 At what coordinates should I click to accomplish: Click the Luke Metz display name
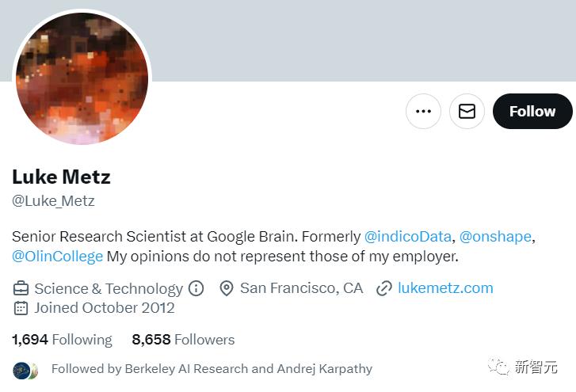point(61,177)
